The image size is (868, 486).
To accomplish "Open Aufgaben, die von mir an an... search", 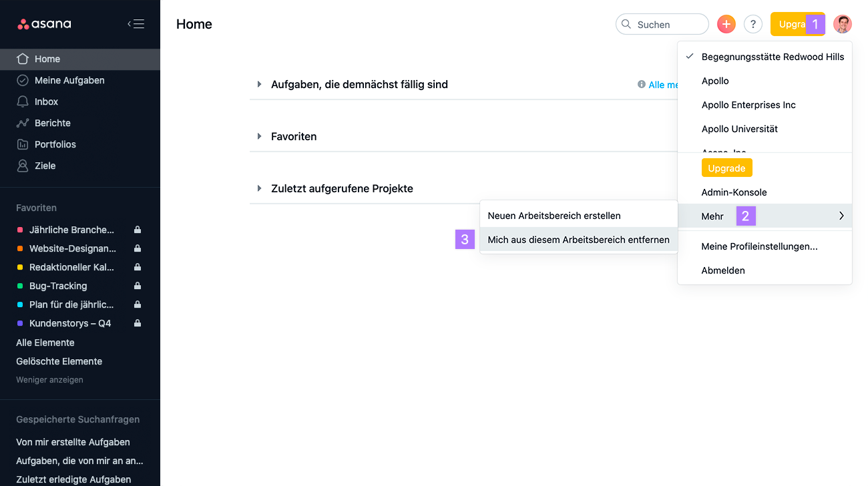I will (x=79, y=461).
